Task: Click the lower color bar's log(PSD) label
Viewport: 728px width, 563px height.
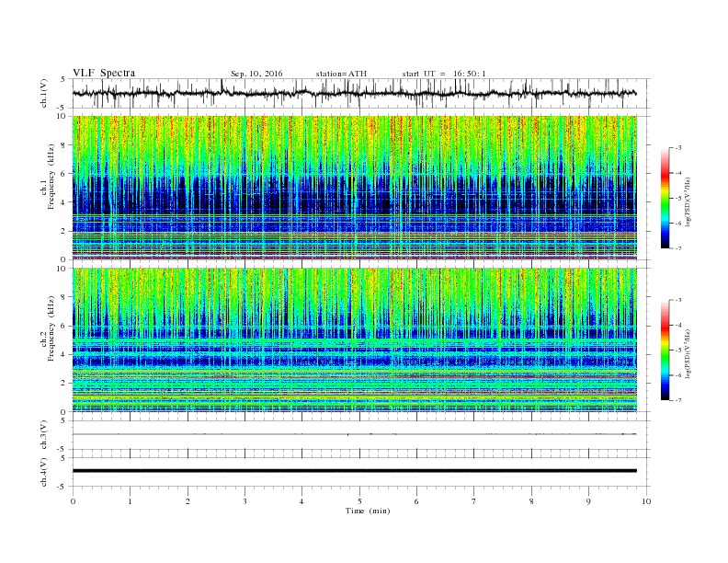Action: [689, 353]
